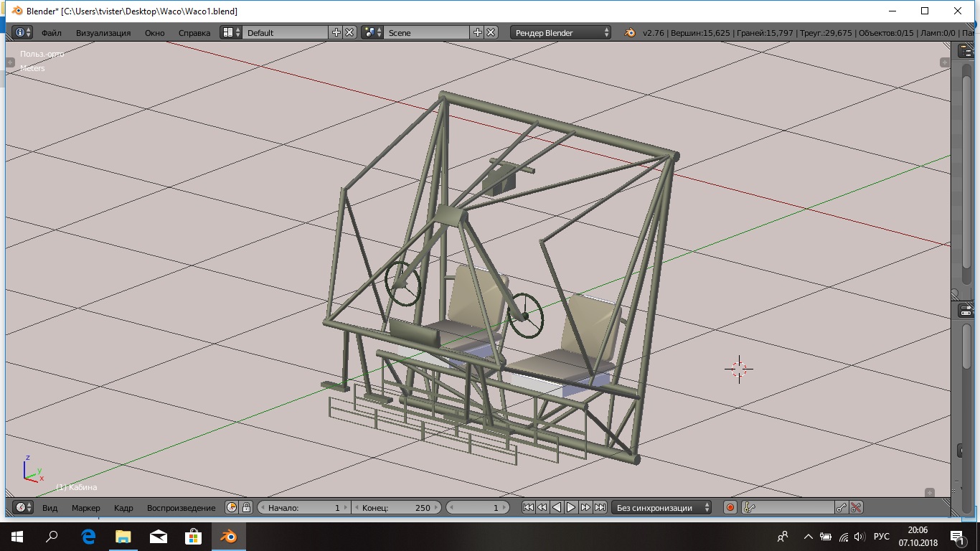Open the Файл menu
The width and height of the screenshot is (980, 551).
(51, 32)
